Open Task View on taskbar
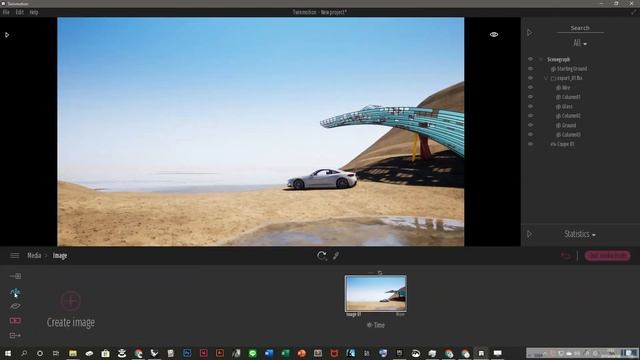Image resolution: width=640 pixels, height=360 pixels. (56, 353)
